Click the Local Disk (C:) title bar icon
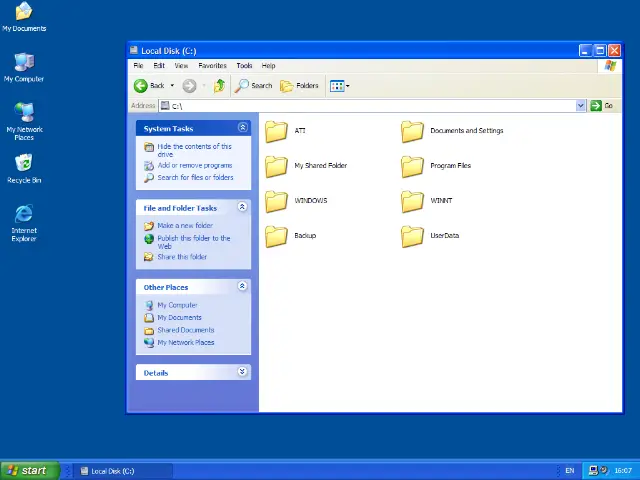The height and width of the screenshot is (480, 640). 133,50
